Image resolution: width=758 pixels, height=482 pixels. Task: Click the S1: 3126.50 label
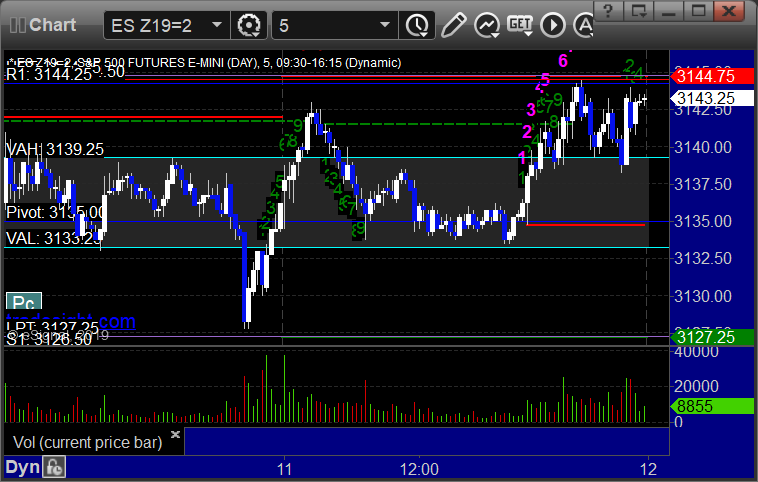(x=48, y=340)
